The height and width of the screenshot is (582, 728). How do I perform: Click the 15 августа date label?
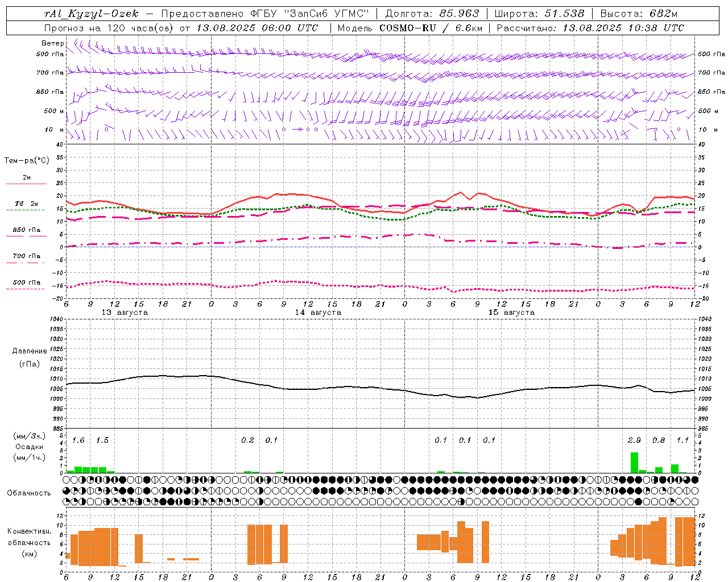[x=511, y=313]
